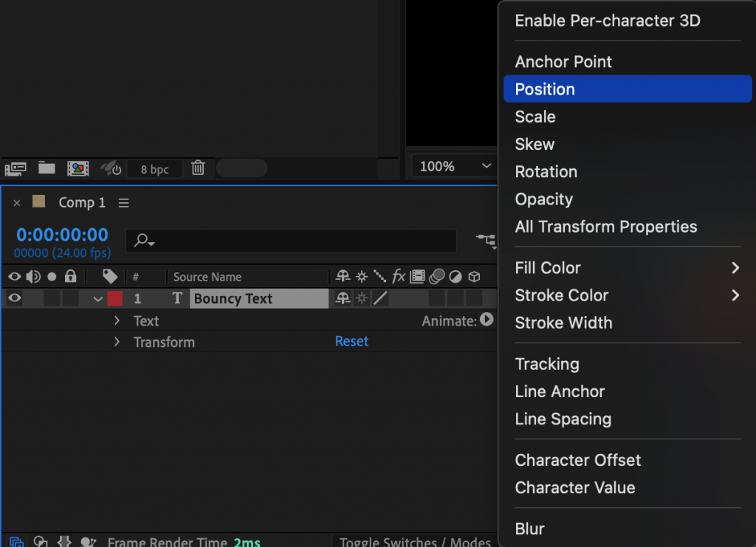This screenshot has height=547, width=756.
Task: Create a new folder in the Project panel
Action: (46, 168)
